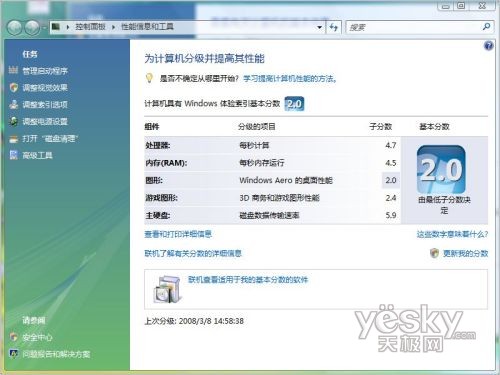The height and width of the screenshot is (375, 500).
Task: Click the 控制面板 breadcrumb
Action: (x=90, y=27)
